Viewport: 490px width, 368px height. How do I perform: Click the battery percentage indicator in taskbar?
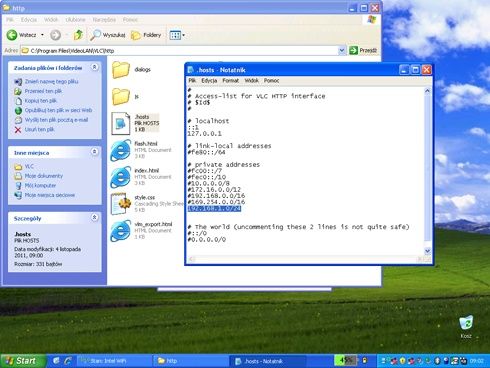click(346, 360)
